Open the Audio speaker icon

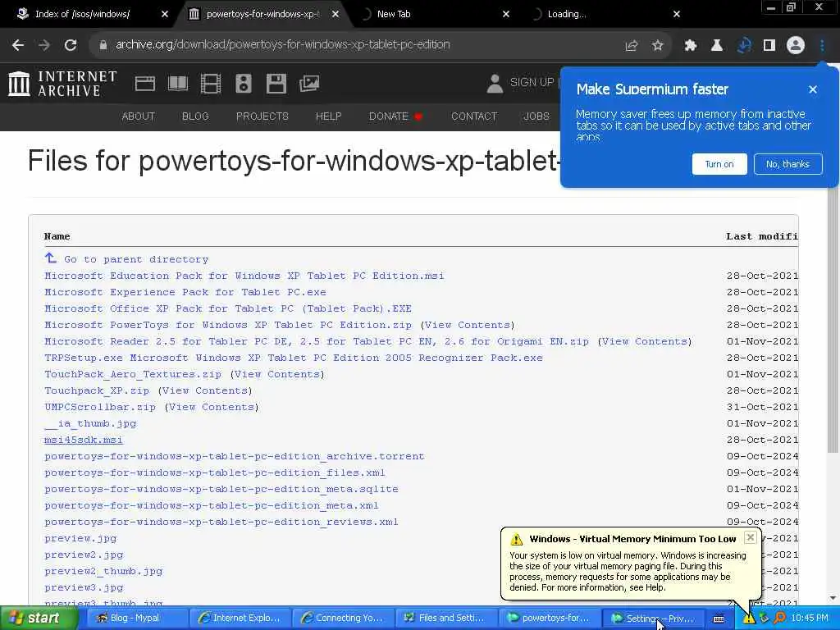243,84
